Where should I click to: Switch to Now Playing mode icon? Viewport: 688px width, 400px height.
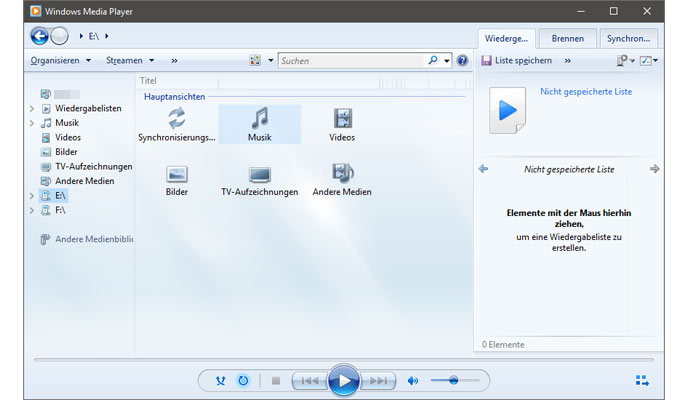pos(641,380)
